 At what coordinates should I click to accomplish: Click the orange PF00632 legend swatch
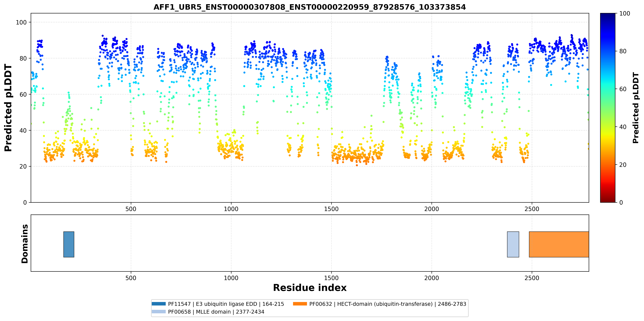coord(300,304)
